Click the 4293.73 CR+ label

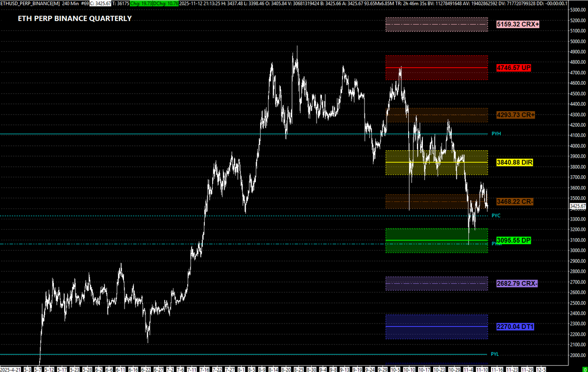click(x=516, y=115)
